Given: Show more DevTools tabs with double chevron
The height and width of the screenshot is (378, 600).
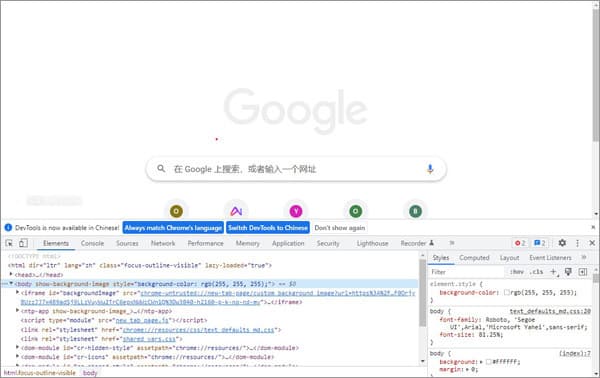Looking at the screenshot, I should (452, 243).
